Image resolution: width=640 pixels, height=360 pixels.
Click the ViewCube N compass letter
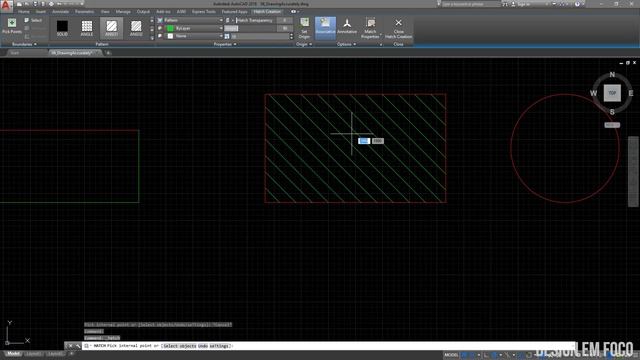tap(612, 74)
